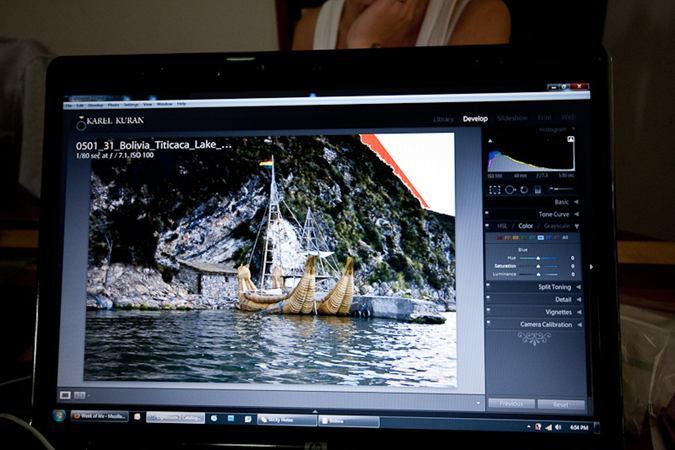Click the Saturation value field
Viewport: 675px width, 450px height.
coord(573,266)
